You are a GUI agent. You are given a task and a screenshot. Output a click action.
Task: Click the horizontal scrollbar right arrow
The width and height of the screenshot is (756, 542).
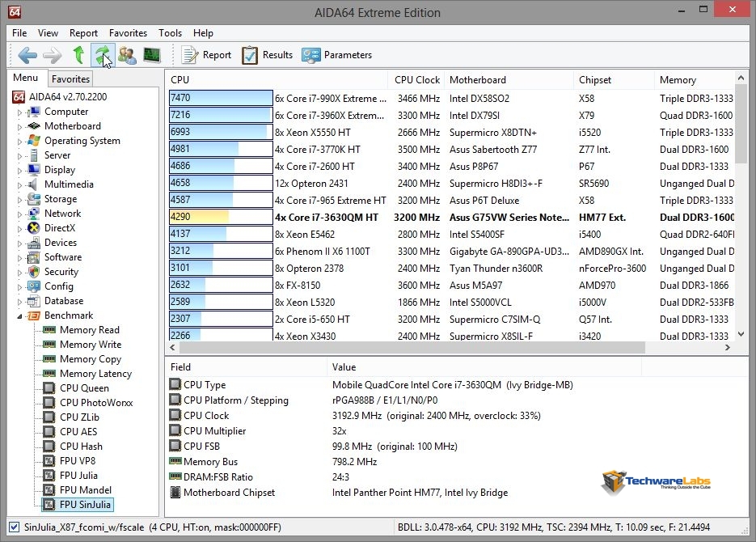(x=728, y=347)
